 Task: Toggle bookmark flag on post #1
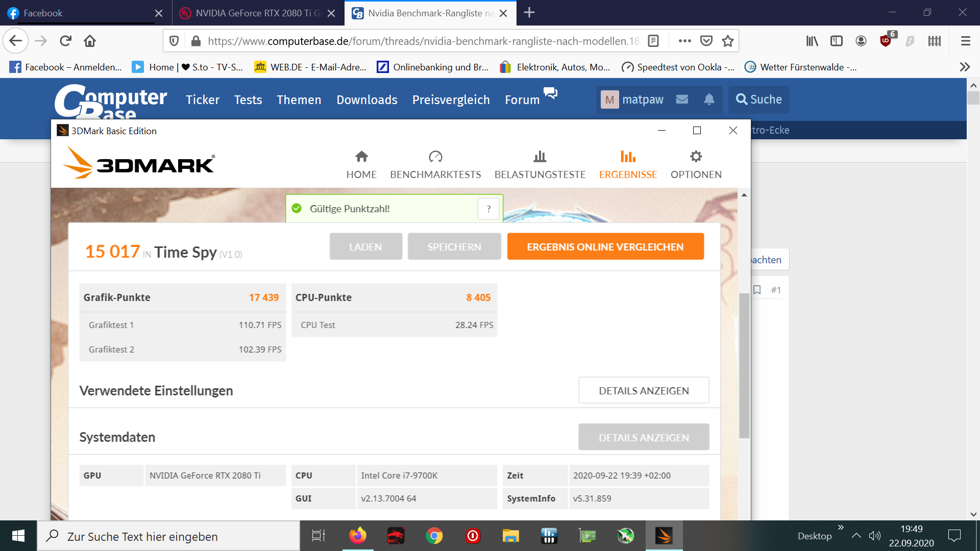(x=757, y=290)
